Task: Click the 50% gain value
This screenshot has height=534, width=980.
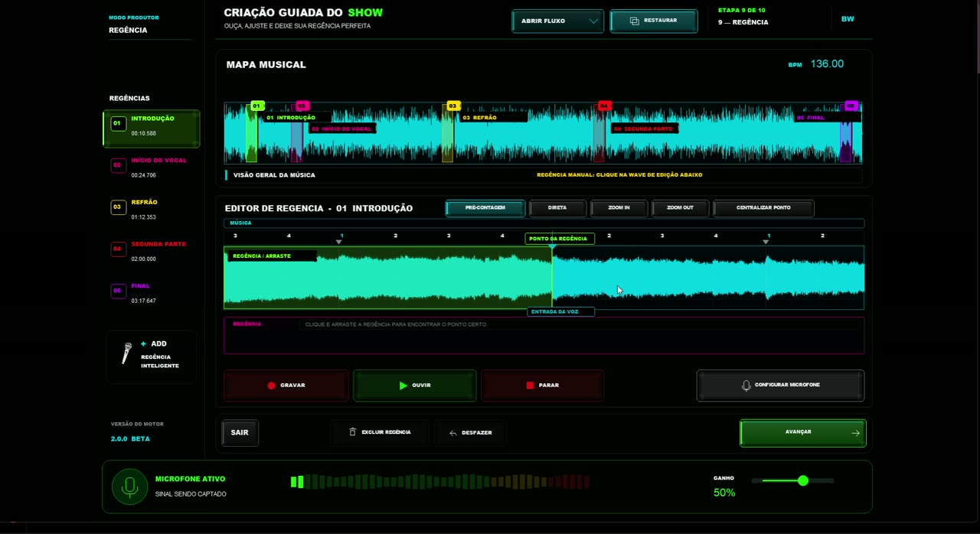Action: (x=724, y=493)
